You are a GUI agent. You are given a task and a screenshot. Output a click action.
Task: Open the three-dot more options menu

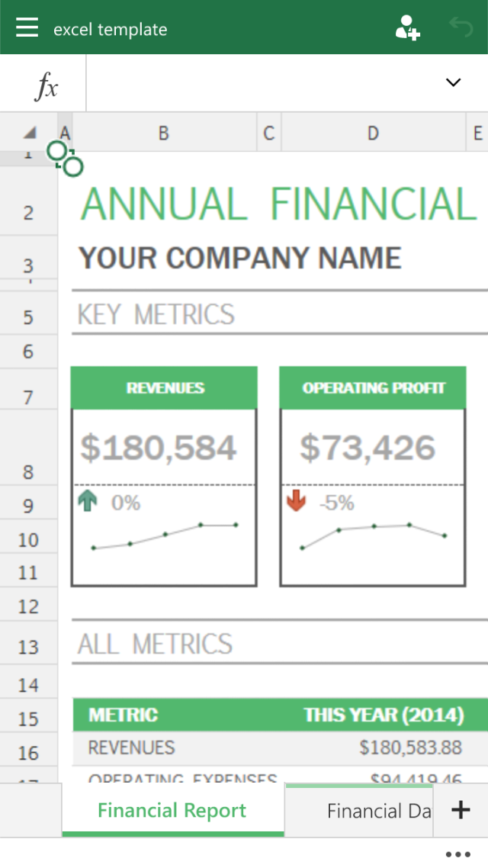click(458, 854)
